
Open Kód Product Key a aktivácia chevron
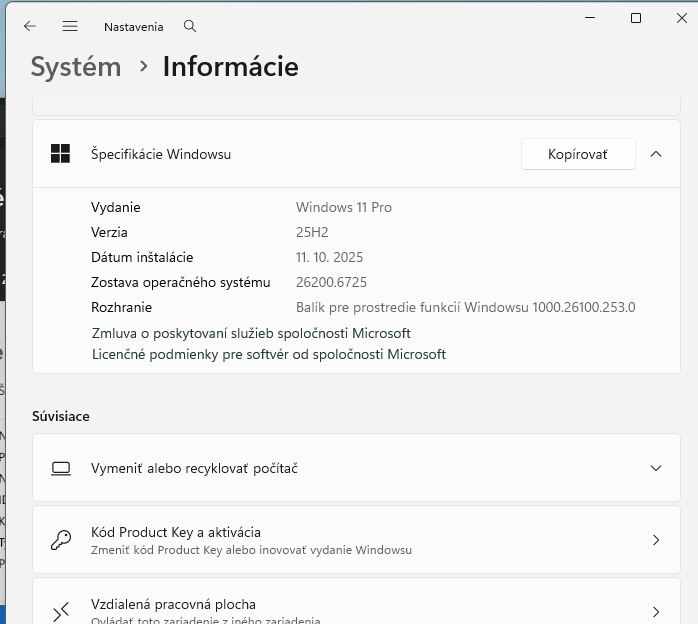(656, 540)
